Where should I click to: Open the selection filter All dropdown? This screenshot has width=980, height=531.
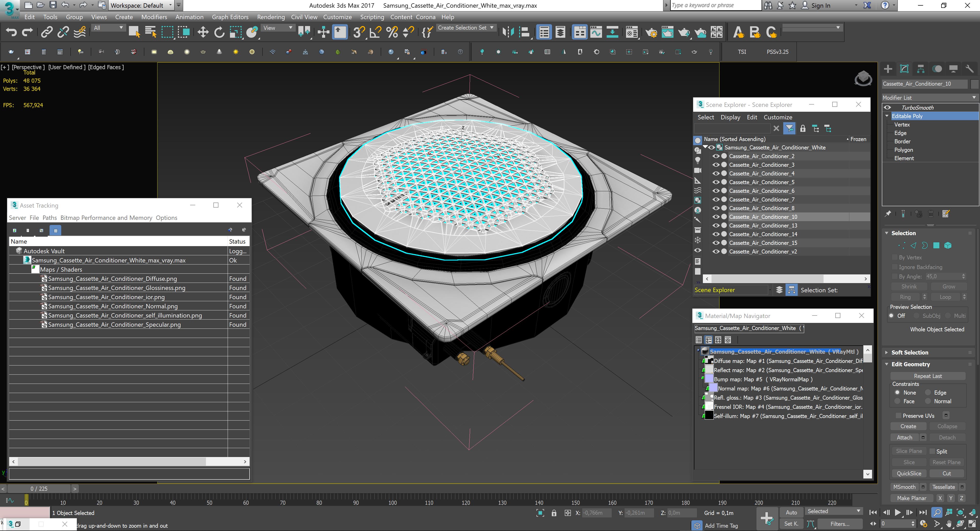[108, 28]
